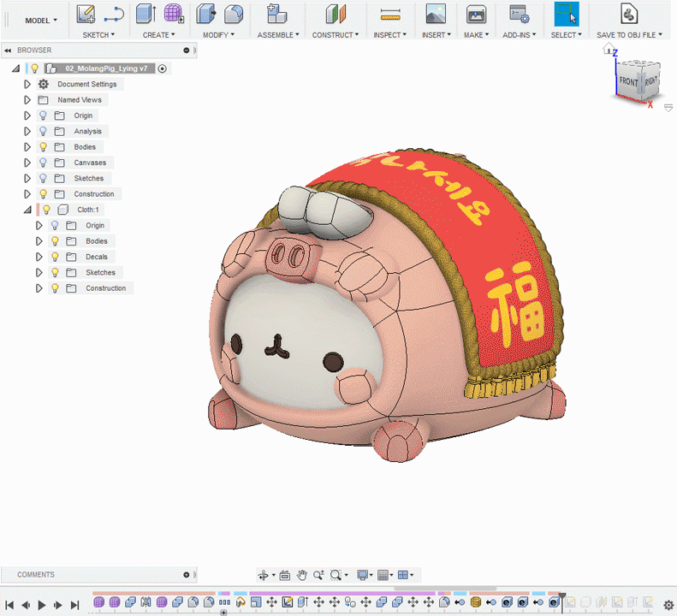677x616 pixels.
Task: Play the timeline
Action: (42, 605)
